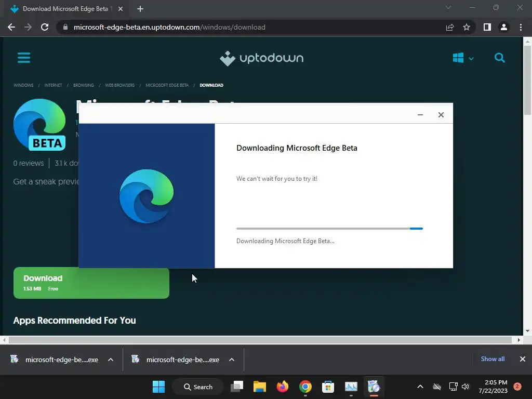Click the DOWNLOAD breadcrumb
The height and width of the screenshot is (399, 532).
(211, 85)
